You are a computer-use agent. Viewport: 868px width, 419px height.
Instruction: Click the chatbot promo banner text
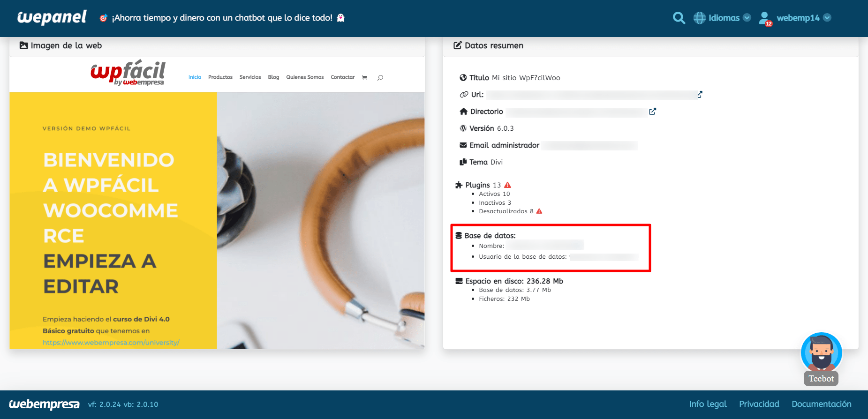click(222, 18)
